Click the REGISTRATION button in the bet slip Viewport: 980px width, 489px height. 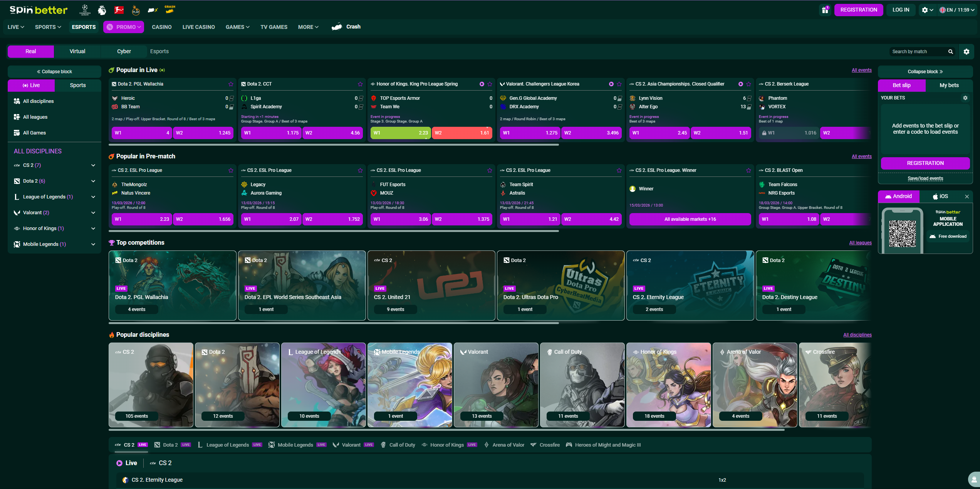point(925,163)
